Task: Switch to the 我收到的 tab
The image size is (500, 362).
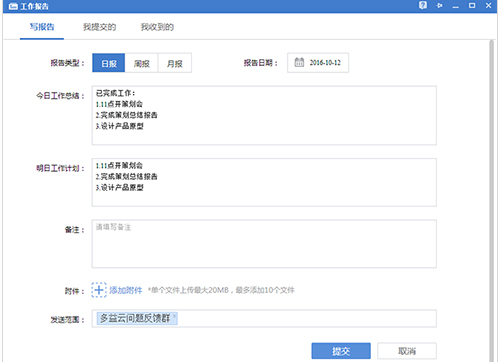Action: click(157, 27)
